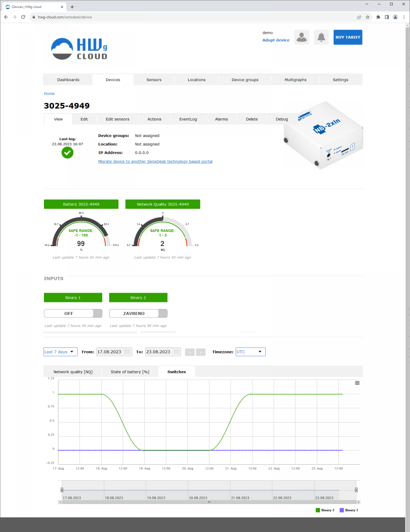Click the HWg Cloud logo
The height and width of the screenshot is (532, 410).
click(79, 49)
